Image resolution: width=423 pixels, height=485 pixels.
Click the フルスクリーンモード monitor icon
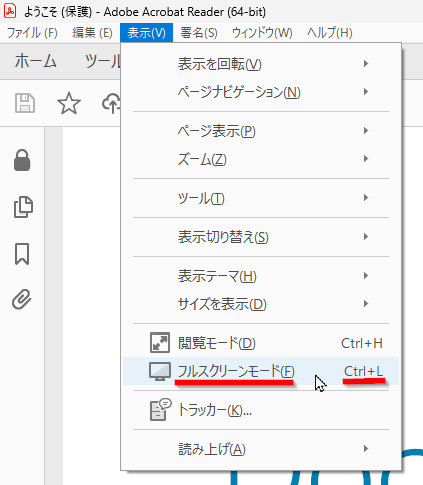160,371
